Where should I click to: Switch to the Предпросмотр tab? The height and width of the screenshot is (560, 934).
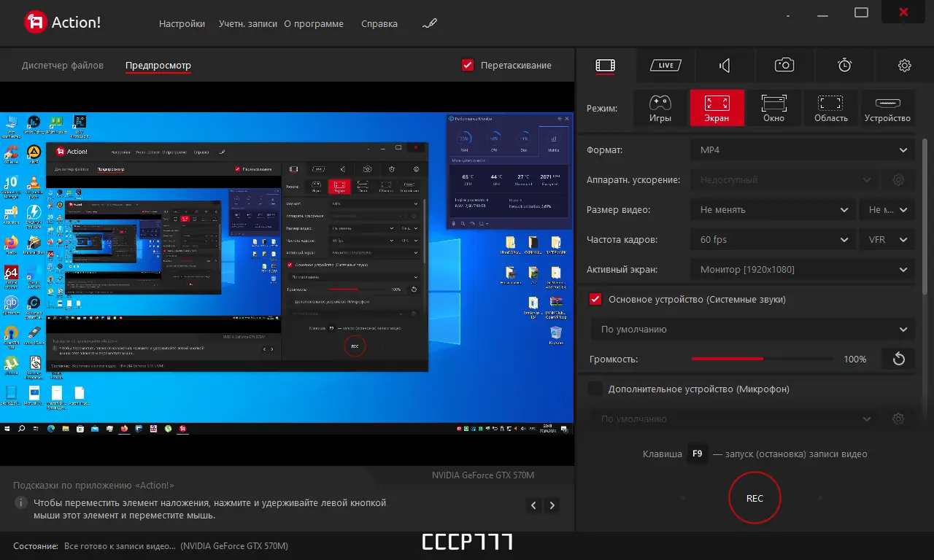tap(158, 65)
